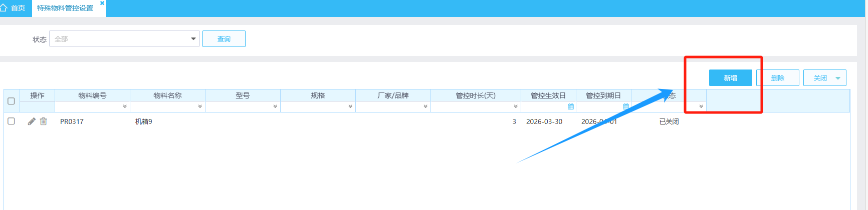Click the 管控到期日 column header
The width and height of the screenshot is (868, 210).
[603, 95]
